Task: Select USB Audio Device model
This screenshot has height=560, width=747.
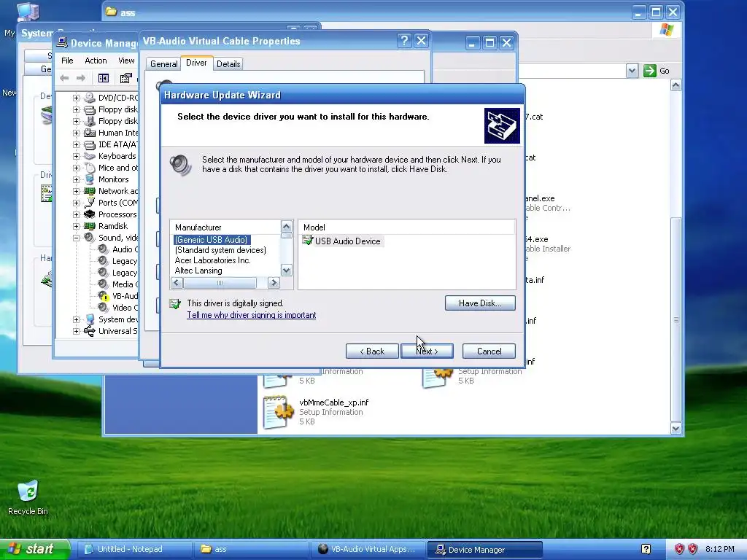Action: pos(347,241)
